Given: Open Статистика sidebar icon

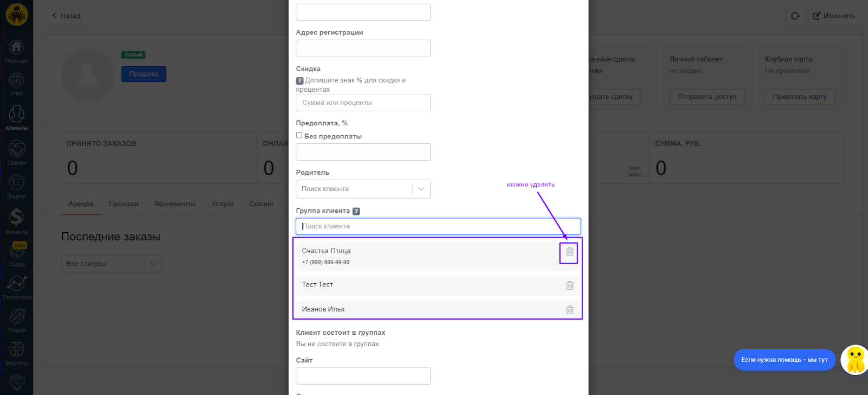Looking at the screenshot, I should pyautogui.click(x=16, y=287).
